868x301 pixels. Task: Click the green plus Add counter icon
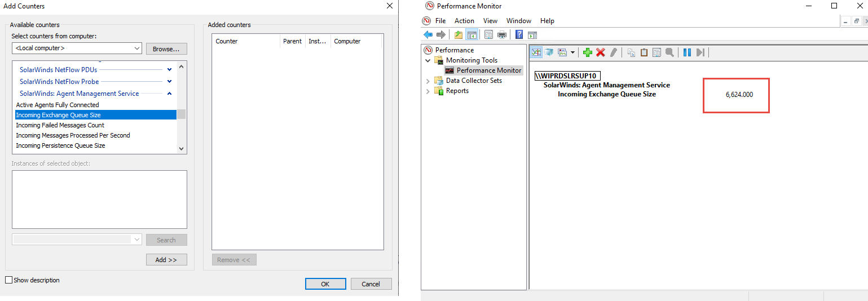587,52
